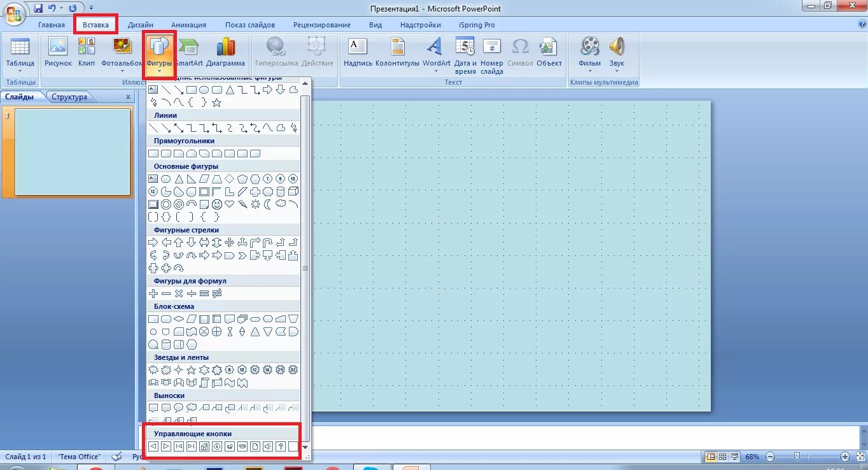This screenshot has height=470, width=868.
Task: Select the Forward action button shape
Action: click(x=166, y=446)
